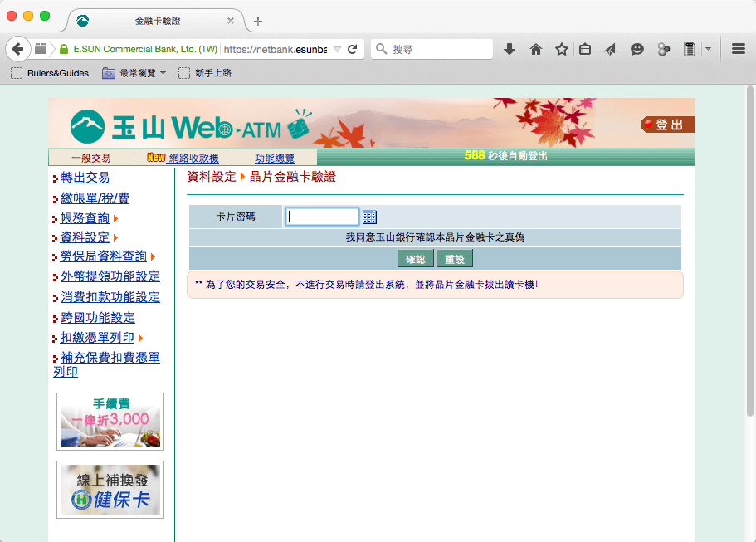Bookmark the page using the star icon

561,49
